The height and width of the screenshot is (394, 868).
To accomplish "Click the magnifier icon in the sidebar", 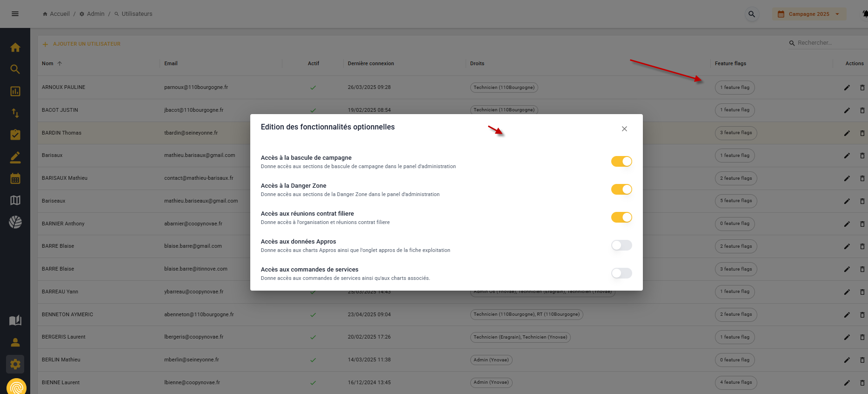I will [x=15, y=69].
